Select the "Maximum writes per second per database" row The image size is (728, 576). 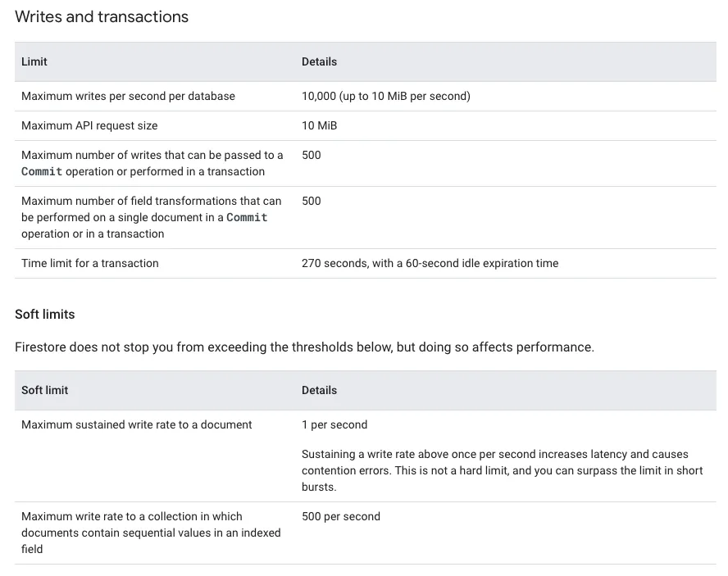(128, 96)
